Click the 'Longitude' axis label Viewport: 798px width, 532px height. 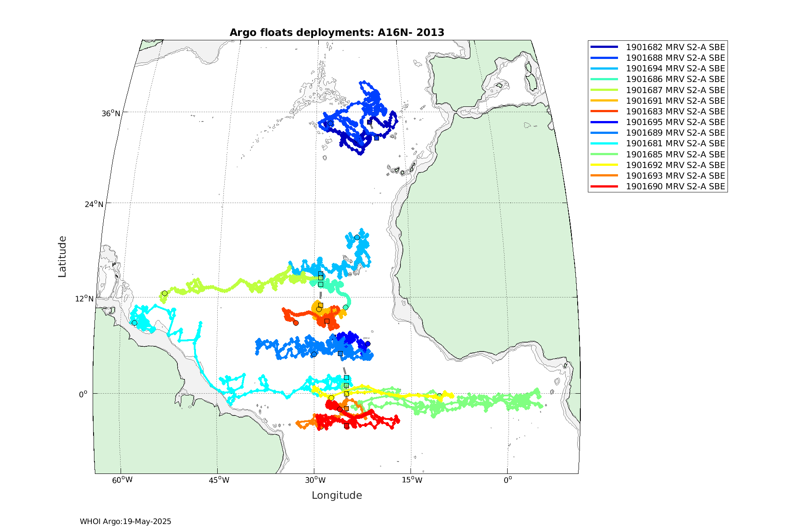click(x=337, y=495)
